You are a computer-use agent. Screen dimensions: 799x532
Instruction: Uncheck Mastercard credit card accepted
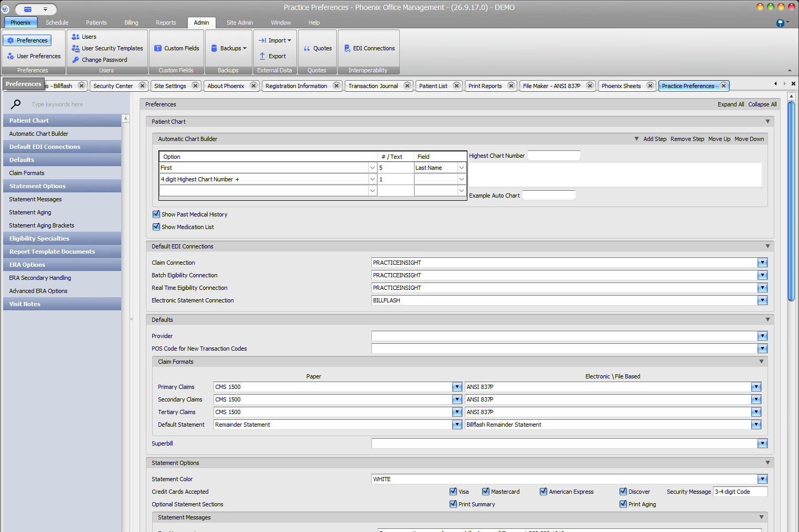(485, 491)
